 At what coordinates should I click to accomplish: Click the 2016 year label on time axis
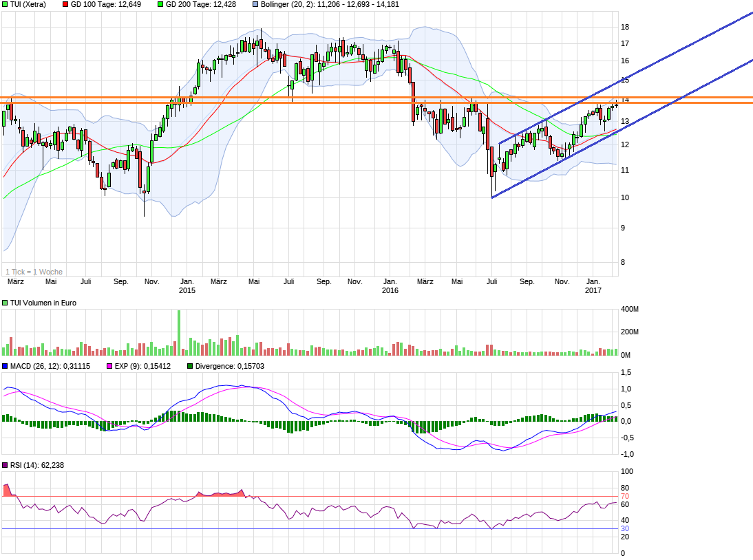point(390,290)
